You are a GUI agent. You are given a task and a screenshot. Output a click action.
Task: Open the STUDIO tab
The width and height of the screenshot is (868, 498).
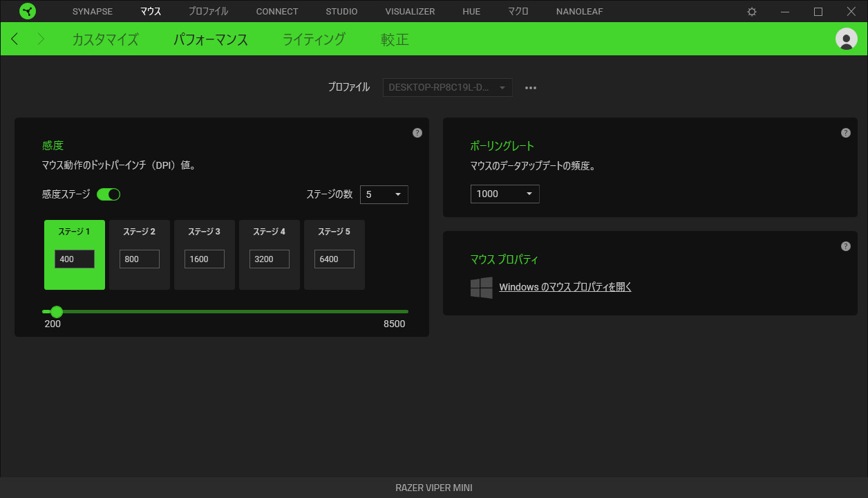point(342,12)
